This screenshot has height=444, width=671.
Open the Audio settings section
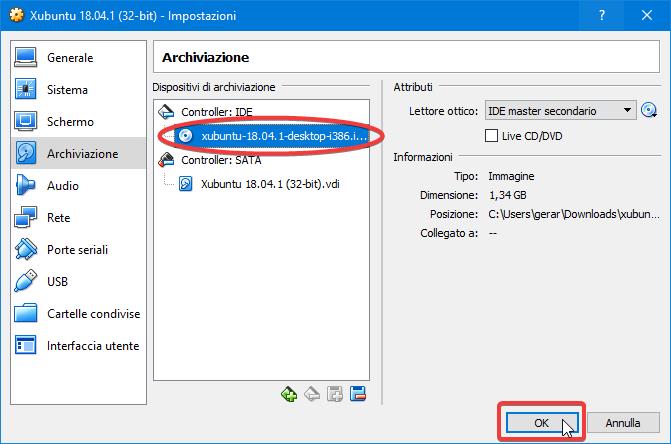pyautogui.click(x=78, y=186)
